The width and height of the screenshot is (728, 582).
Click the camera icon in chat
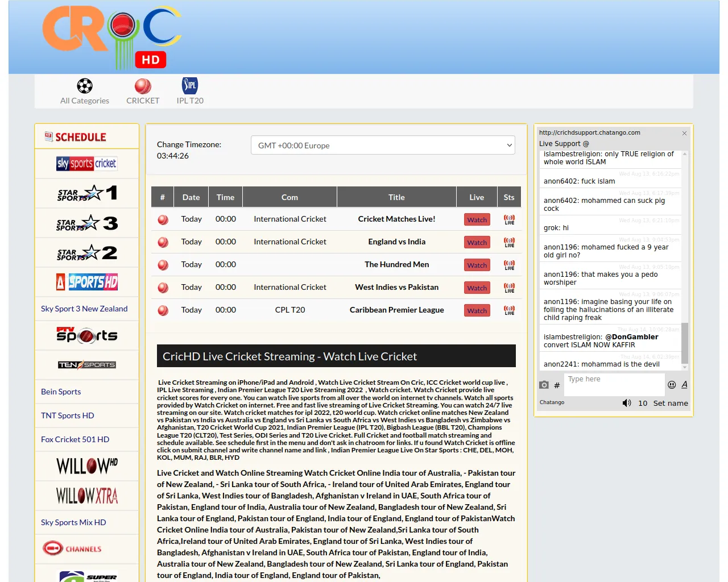pos(544,385)
